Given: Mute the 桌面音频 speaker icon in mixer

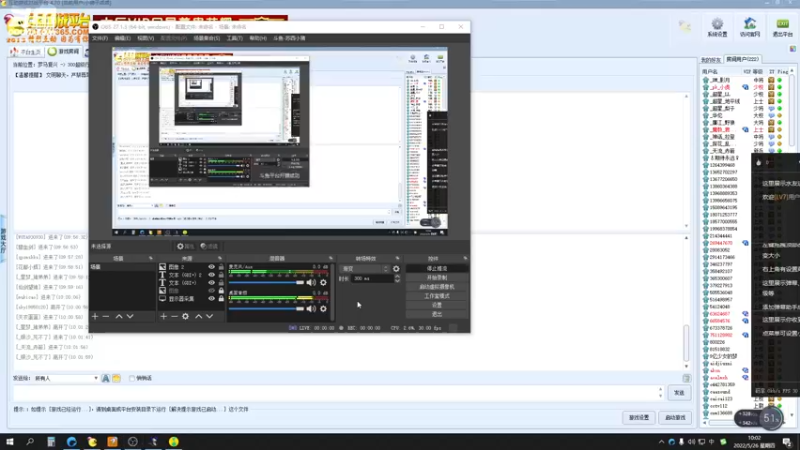Looking at the screenshot, I should 311,308.
